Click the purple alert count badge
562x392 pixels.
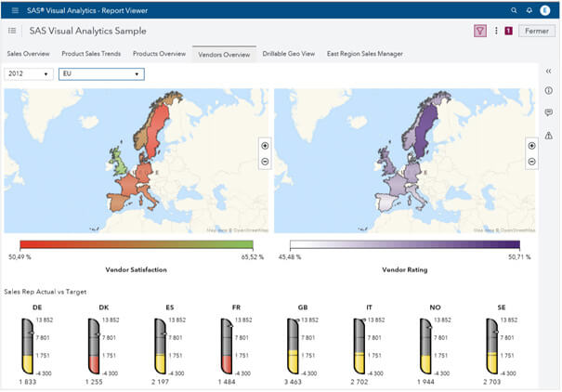click(508, 31)
